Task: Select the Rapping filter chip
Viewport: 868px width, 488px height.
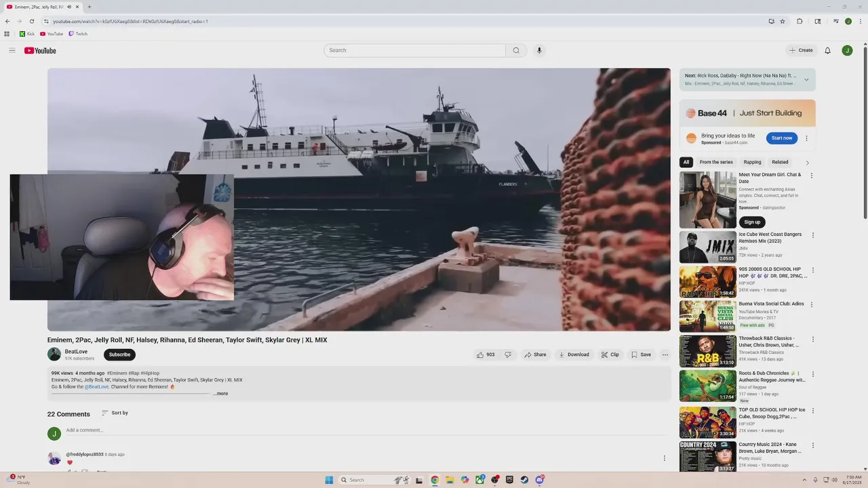Action: 752,162
